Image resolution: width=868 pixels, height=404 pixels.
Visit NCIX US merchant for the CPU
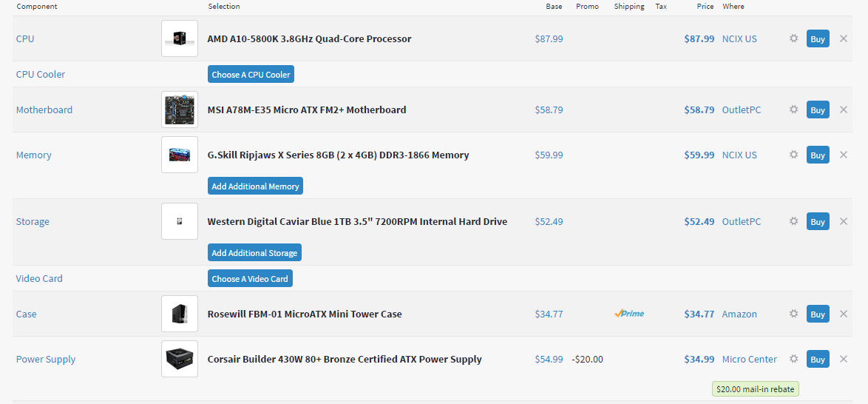pos(739,38)
